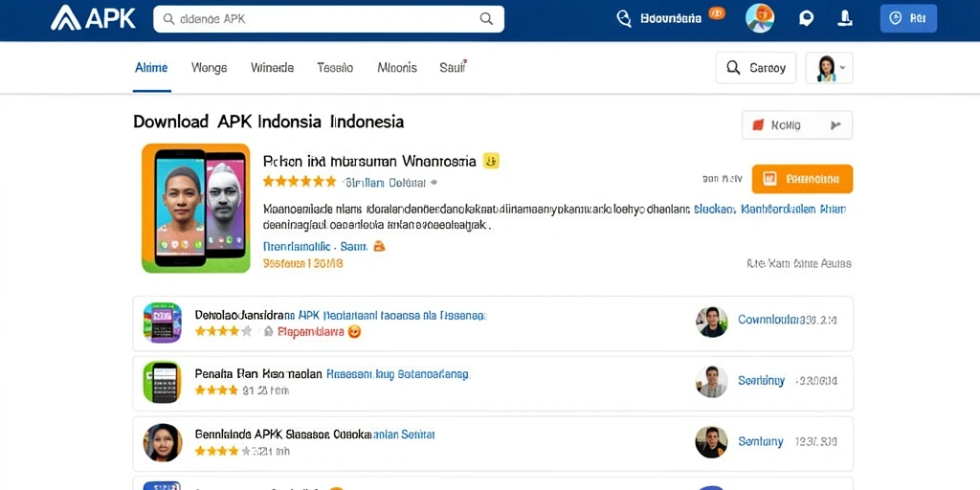Click the green phone app icon in the Penalta row

163,381
